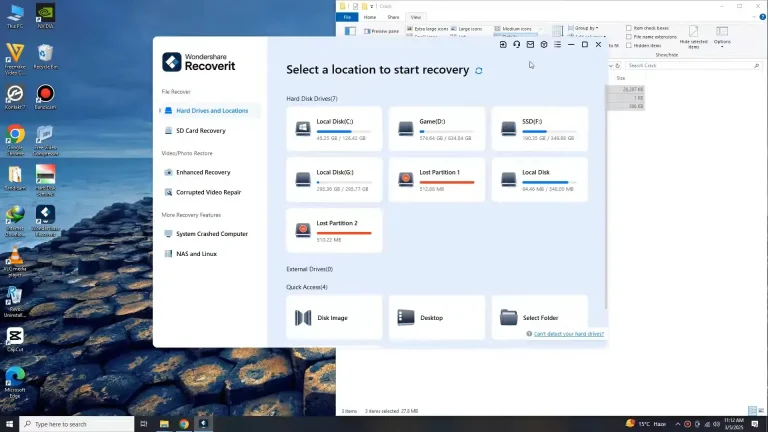Image resolution: width=768 pixels, height=432 pixels.
Task: Open Google Chrome desktop shortcut
Action: tap(15, 141)
